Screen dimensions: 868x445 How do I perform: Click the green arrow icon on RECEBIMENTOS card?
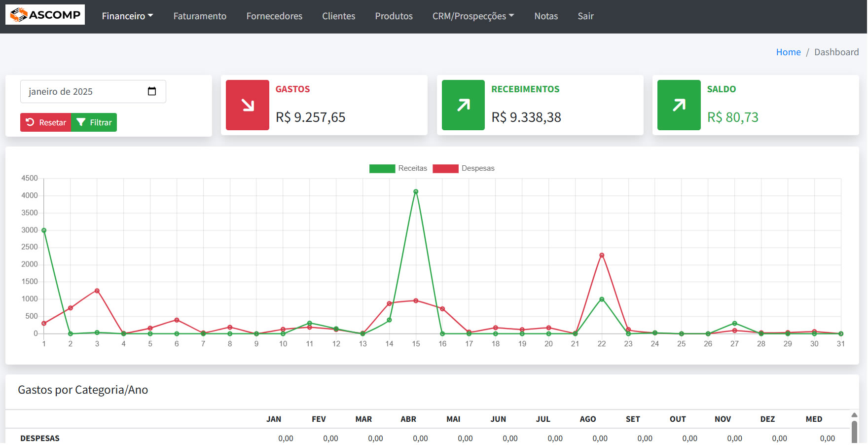click(463, 105)
